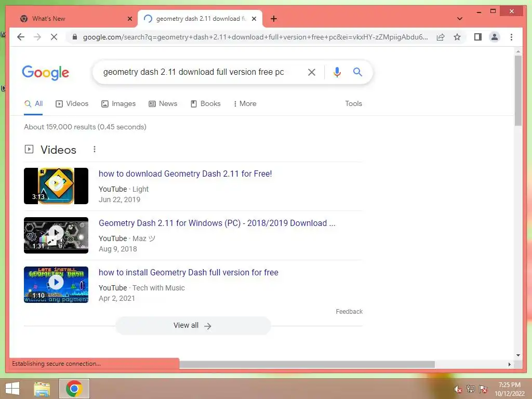Stop loading the page

pyautogui.click(x=54, y=37)
